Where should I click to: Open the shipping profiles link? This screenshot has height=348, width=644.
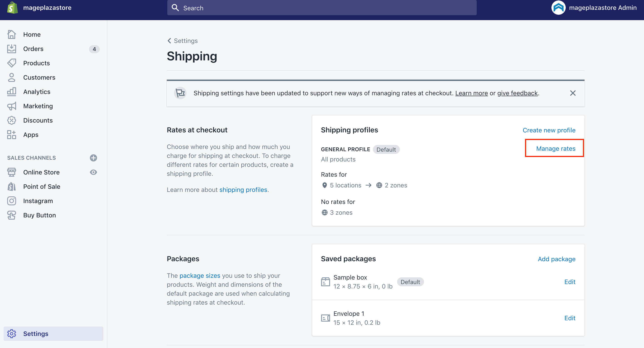[x=243, y=189]
